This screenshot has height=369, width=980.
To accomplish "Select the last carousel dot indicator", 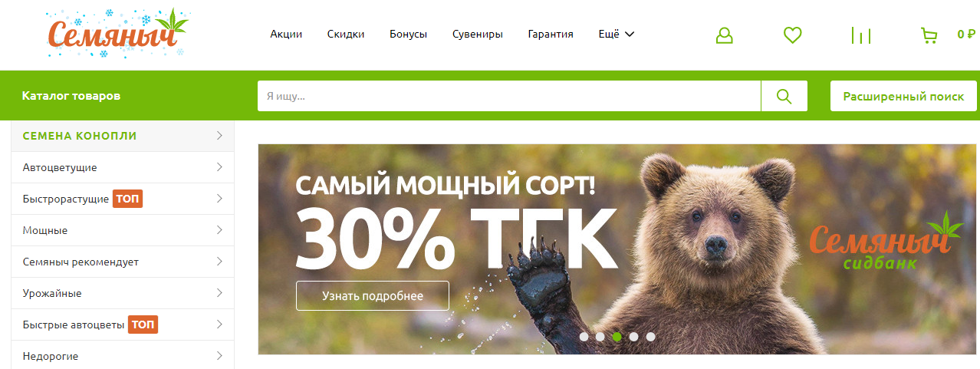I will click(x=650, y=336).
